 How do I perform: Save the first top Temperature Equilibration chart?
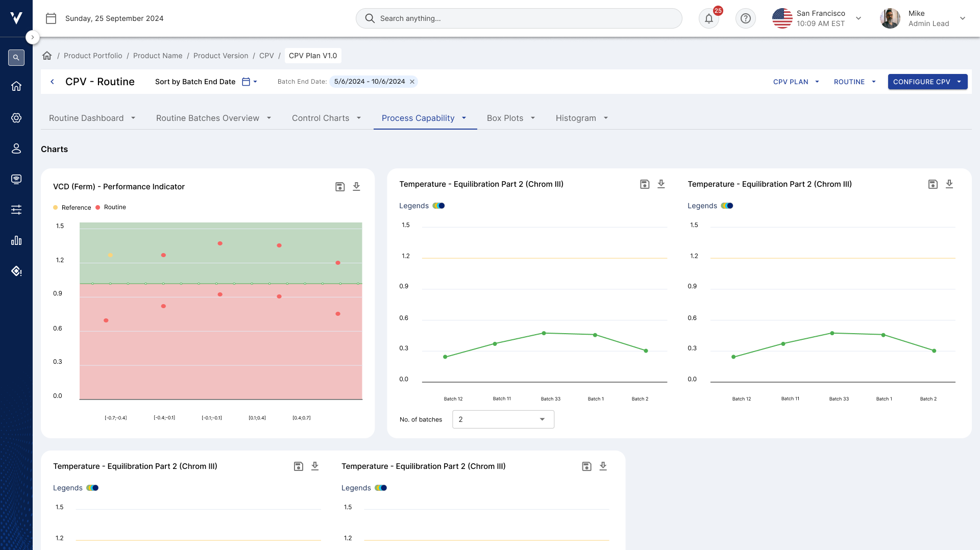(x=645, y=184)
